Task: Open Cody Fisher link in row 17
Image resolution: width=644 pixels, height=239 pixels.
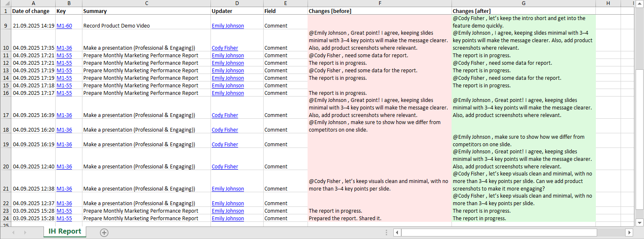Action: pos(225,115)
